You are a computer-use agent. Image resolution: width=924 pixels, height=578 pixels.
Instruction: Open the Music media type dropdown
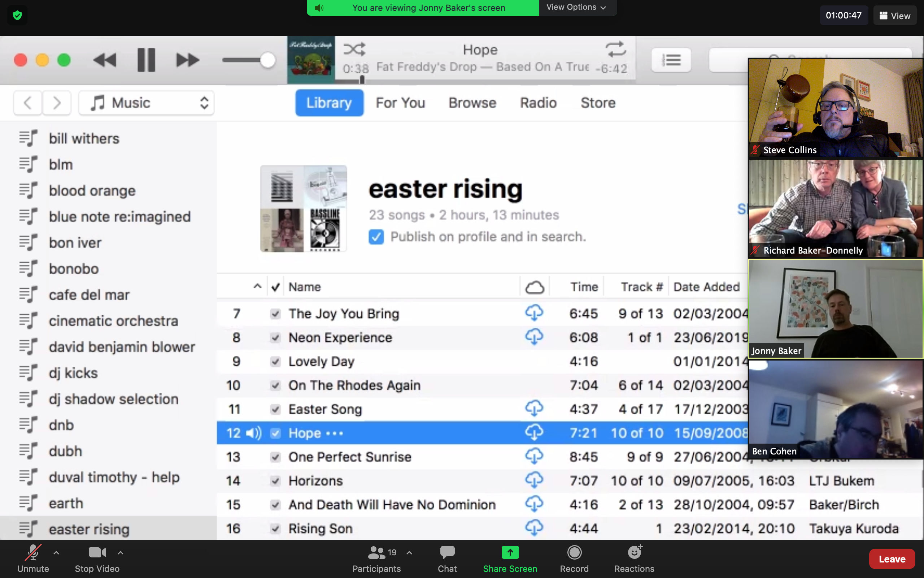tap(146, 103)
